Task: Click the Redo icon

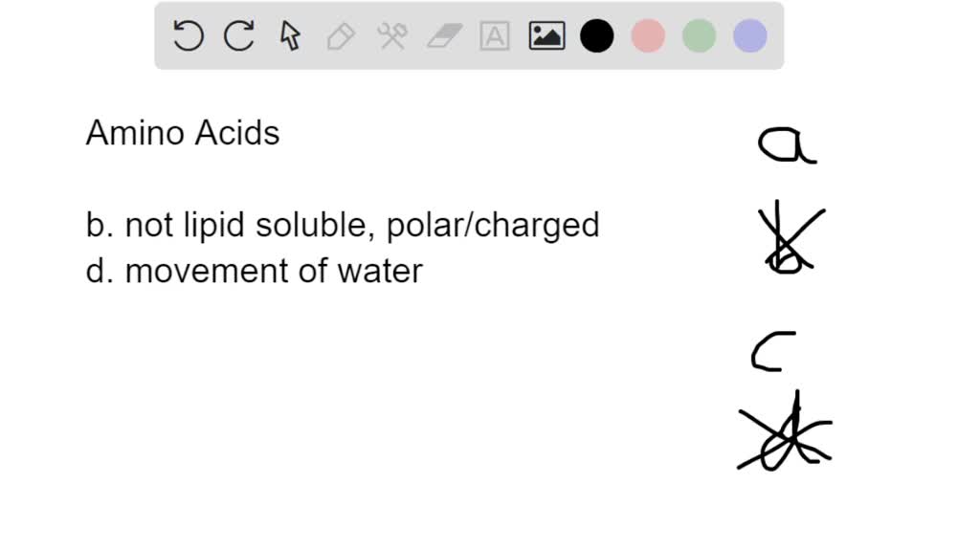Action: point(238,35)
